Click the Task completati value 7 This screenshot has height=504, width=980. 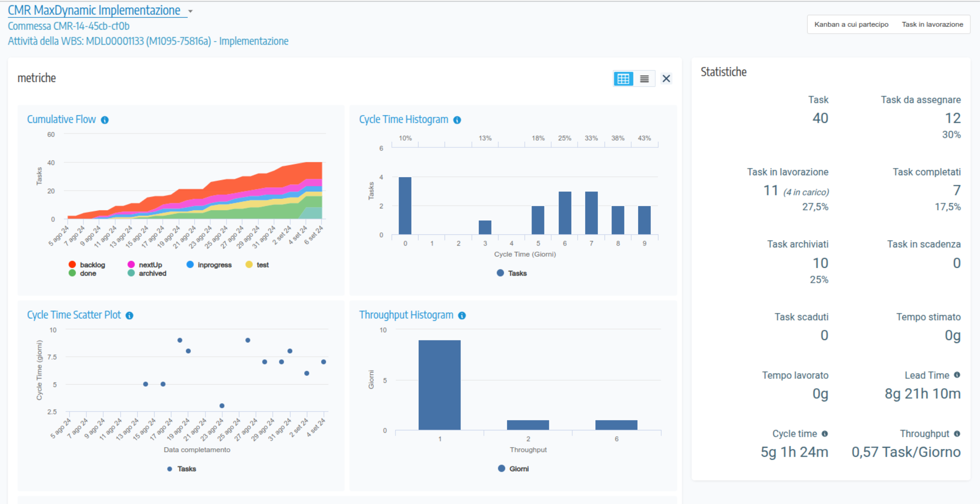tap(956, 190)
